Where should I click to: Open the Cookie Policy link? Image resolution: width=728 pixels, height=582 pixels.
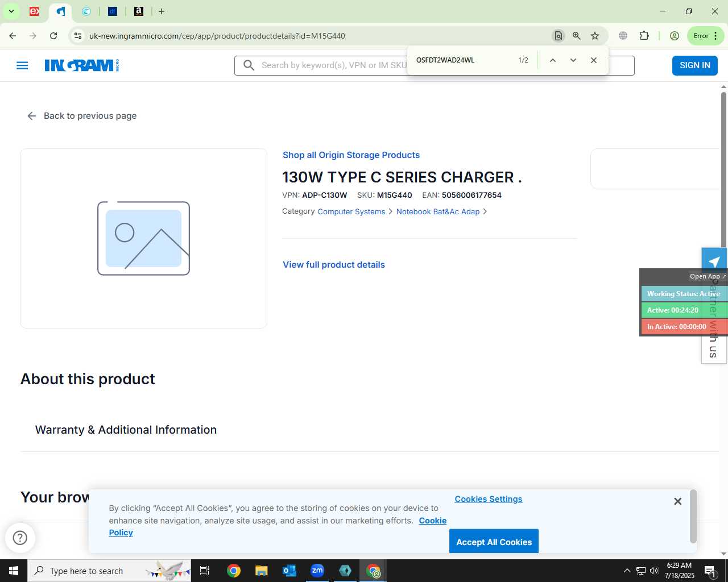433,521
